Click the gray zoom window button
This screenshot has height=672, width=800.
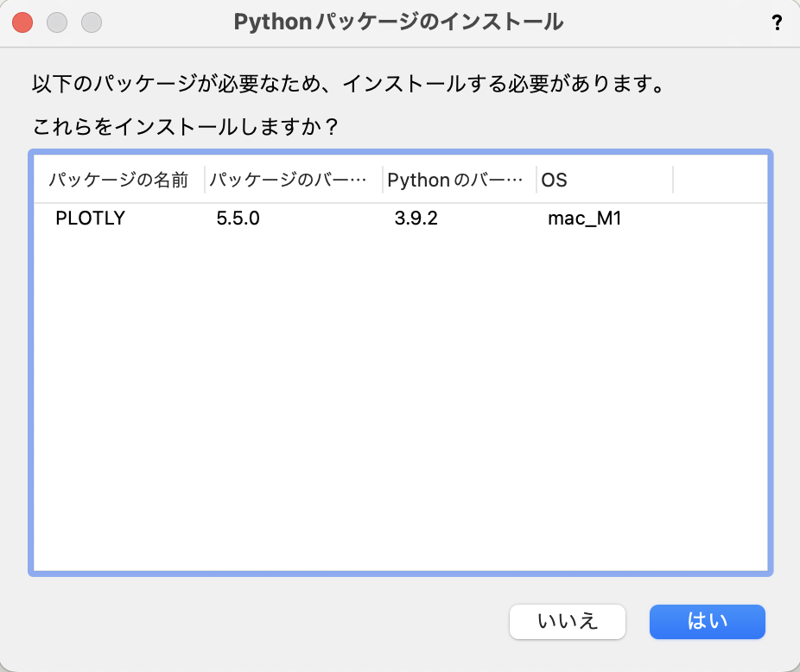[91, 22]
